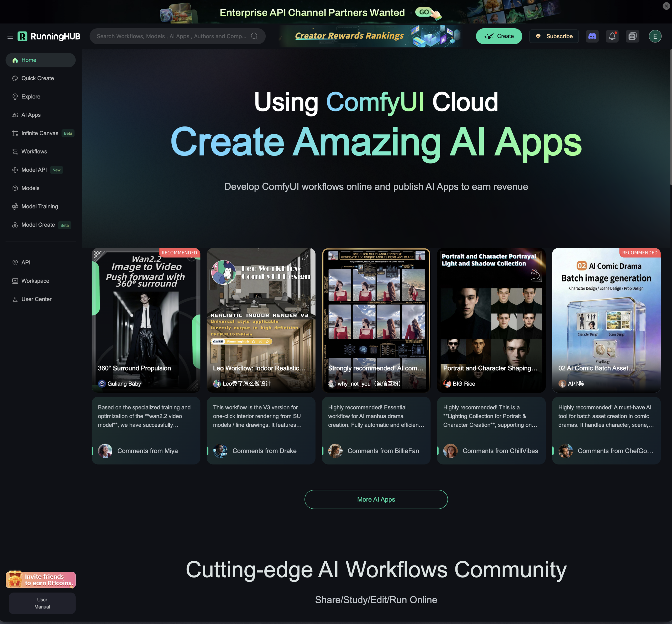672x624 pixels.
Task: Collapse sidebar with the hamburger menu icon
Action: tap(10, 36)
